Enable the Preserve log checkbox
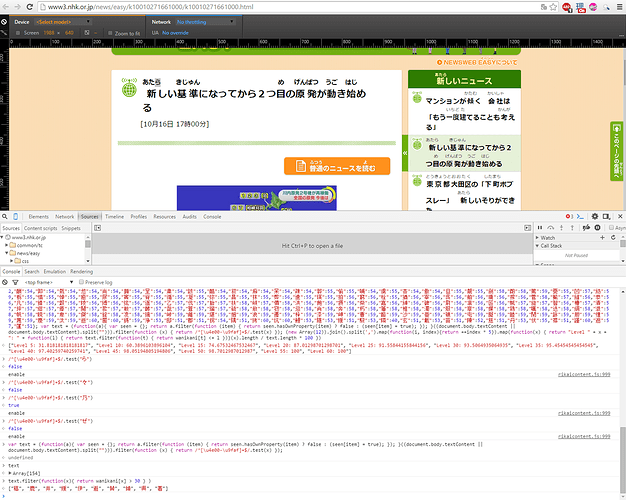This screenshot has height=500, width=626. point(81,282)
